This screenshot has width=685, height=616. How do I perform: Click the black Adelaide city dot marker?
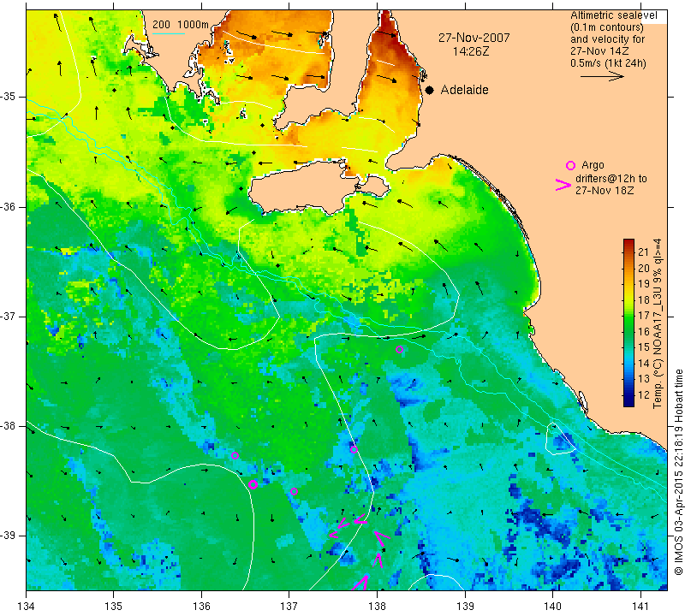(430, 90)
